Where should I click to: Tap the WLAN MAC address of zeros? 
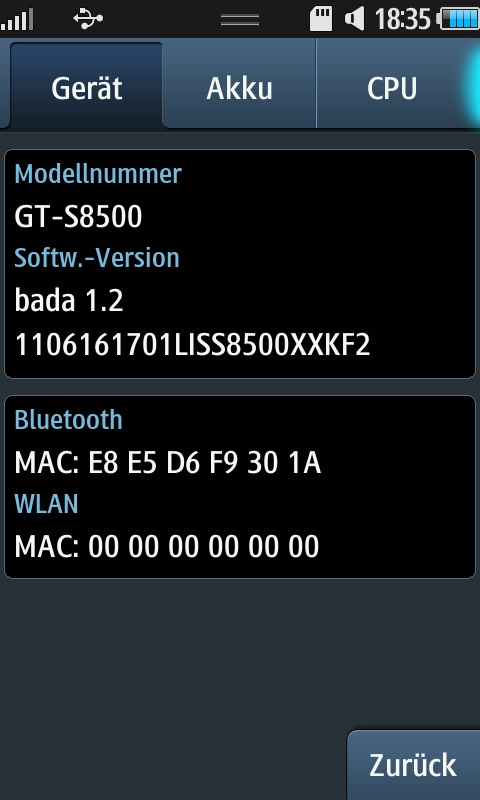click(x=167, y=546)
